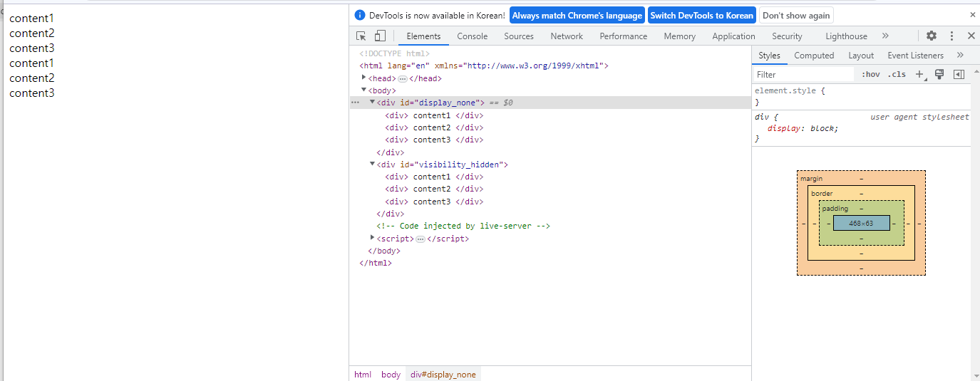
Task: Select the live-server injected comment line
Action: coord(463,226)
